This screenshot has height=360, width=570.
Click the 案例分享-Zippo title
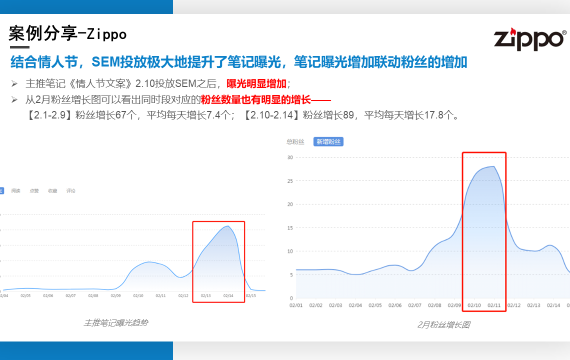point(68,34)
